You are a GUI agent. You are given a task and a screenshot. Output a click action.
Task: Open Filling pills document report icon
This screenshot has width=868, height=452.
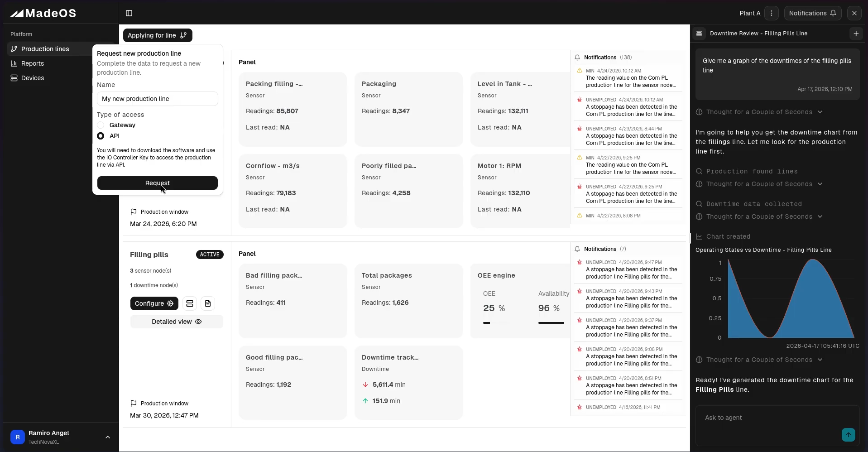(x=208, y=303)
